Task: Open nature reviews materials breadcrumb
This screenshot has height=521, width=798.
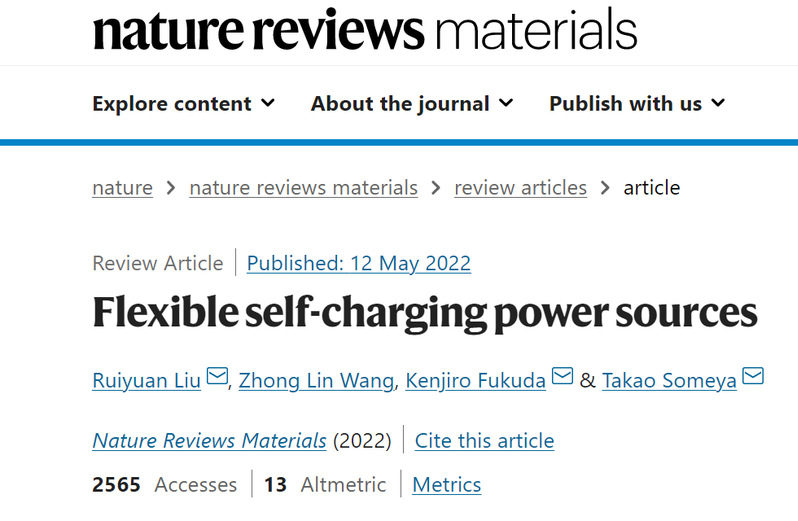Action: click(303, 187)
